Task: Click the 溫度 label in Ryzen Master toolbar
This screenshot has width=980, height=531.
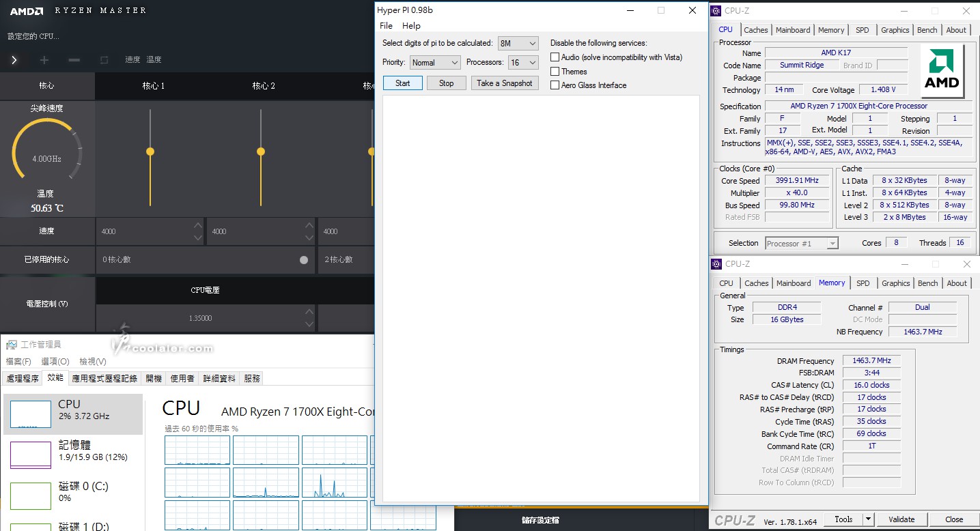Action: (154, 60)
